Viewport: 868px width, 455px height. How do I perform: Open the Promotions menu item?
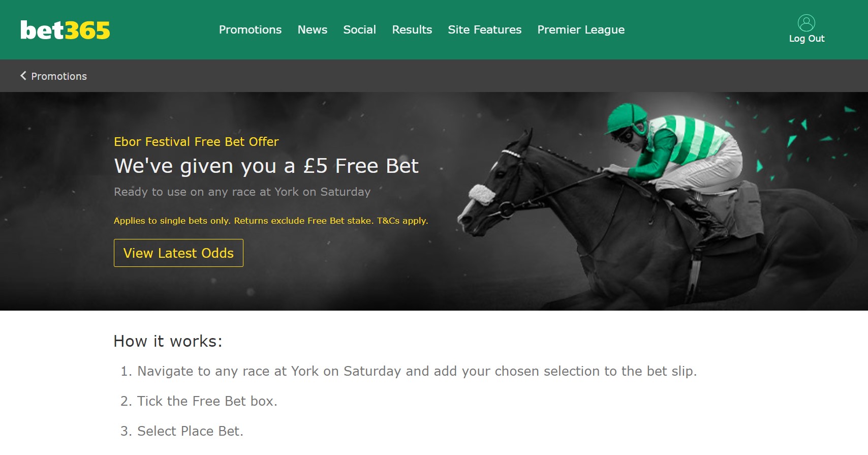[250, 29]
